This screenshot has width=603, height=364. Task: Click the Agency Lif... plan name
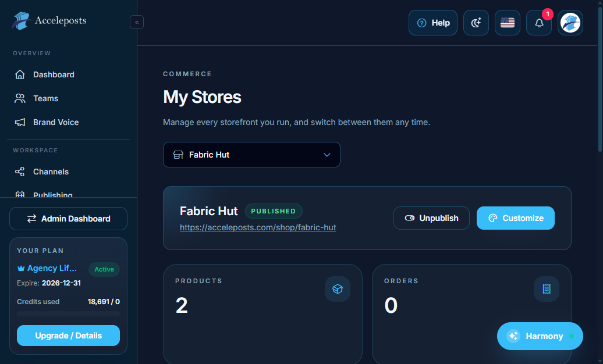52,268
